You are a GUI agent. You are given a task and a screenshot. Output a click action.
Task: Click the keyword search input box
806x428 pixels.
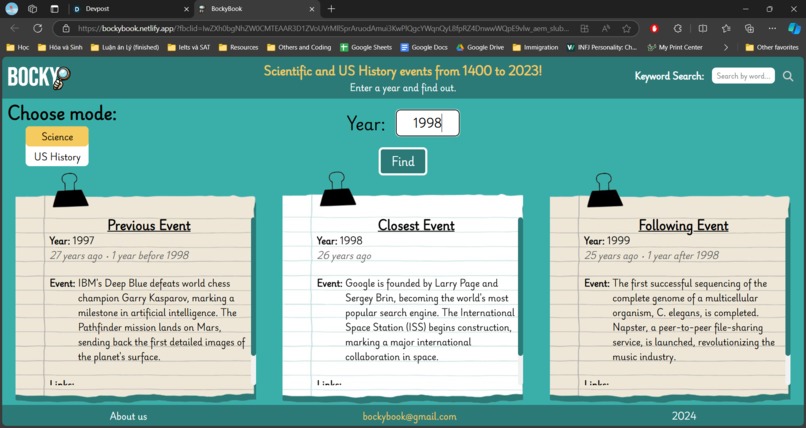click(743, 76)
